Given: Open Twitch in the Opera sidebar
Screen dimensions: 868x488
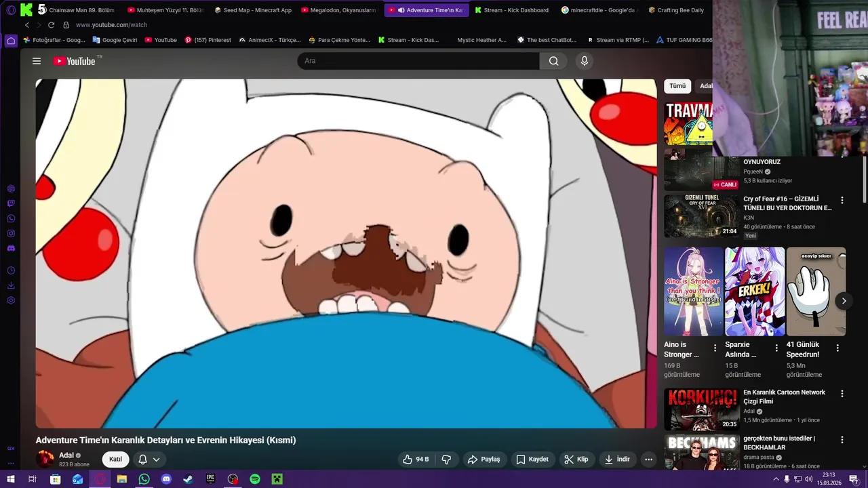Looking at the screenshot, I should coord(11,203).
